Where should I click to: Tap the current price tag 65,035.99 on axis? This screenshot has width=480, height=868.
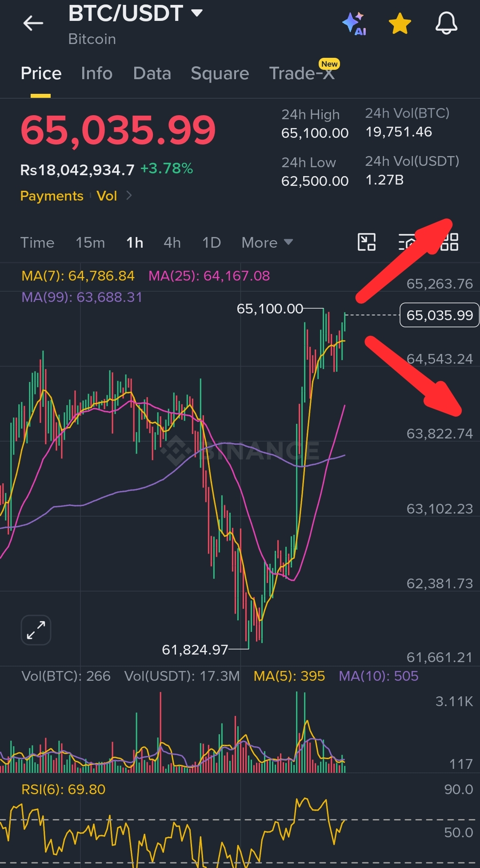[x=440, y=315]
